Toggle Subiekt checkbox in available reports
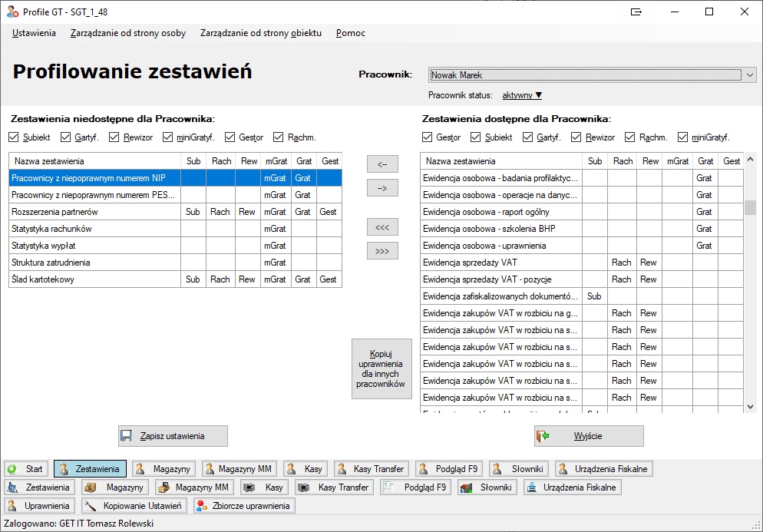The image size is (763, 532). pos(476,137)
